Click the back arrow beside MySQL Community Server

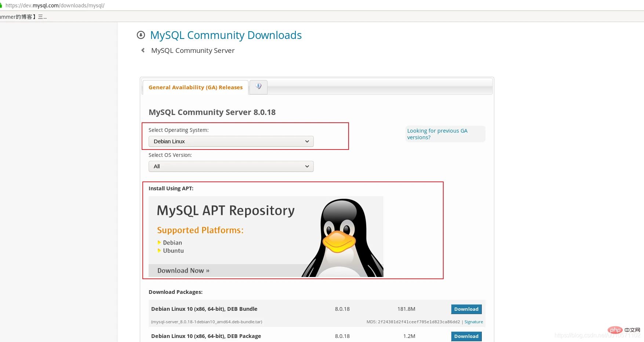tap(143, 50)
